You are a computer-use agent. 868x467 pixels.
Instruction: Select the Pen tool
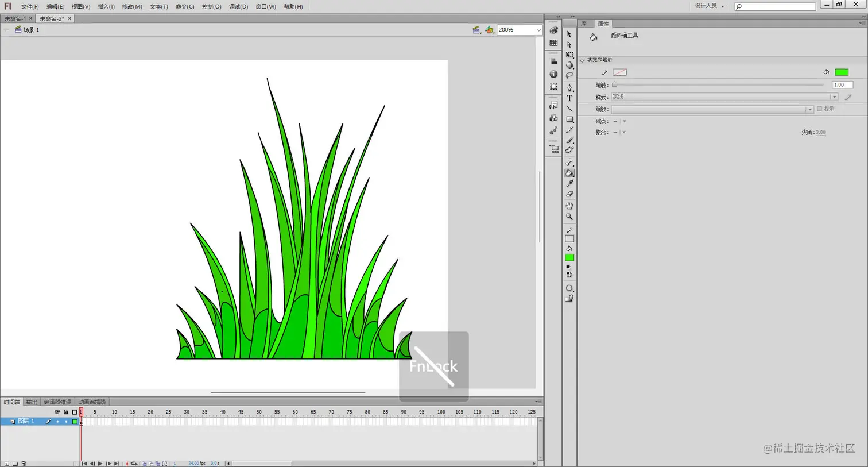click(569, 88)
